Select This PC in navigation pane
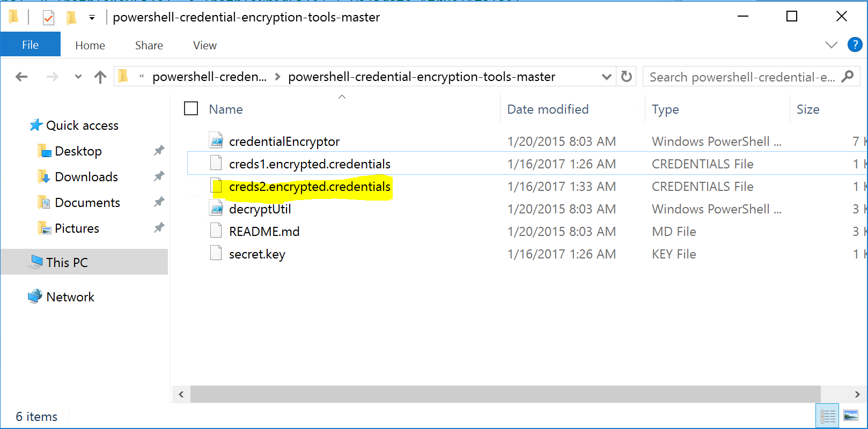Image resolution: width=868 pixels, height=429 pixels. point(67,262)
